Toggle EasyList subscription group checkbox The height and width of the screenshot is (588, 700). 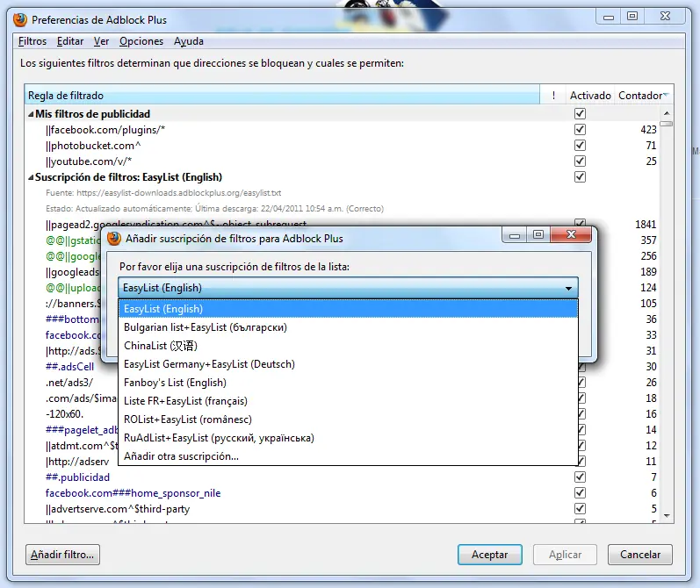580,177
